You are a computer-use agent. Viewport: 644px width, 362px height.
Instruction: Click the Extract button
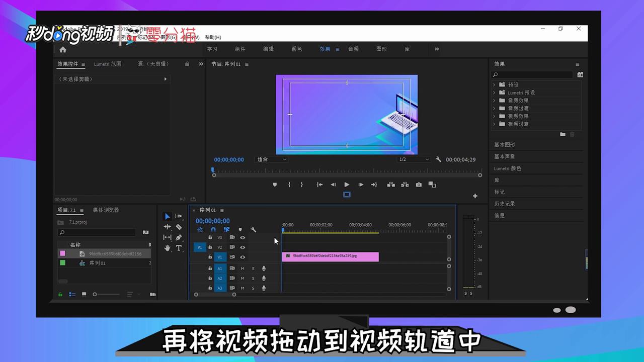[405, 185]
